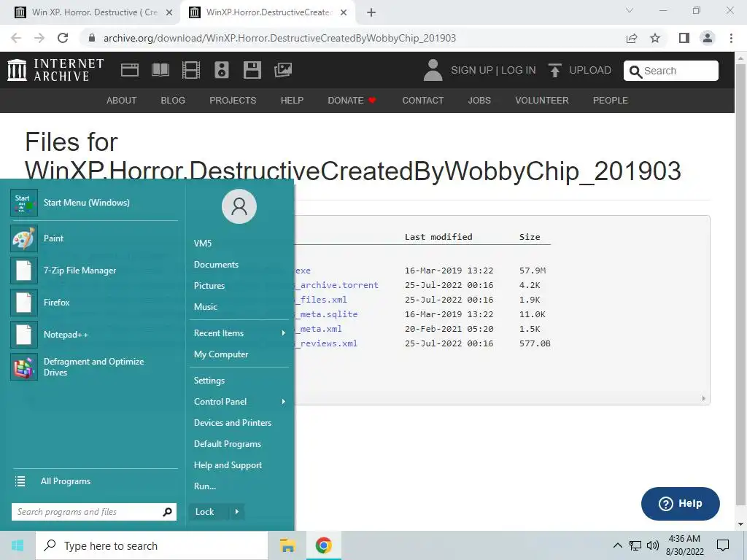Open Pictures from the start menu
This screenshot has height=560, width=747.
(209, 286)
